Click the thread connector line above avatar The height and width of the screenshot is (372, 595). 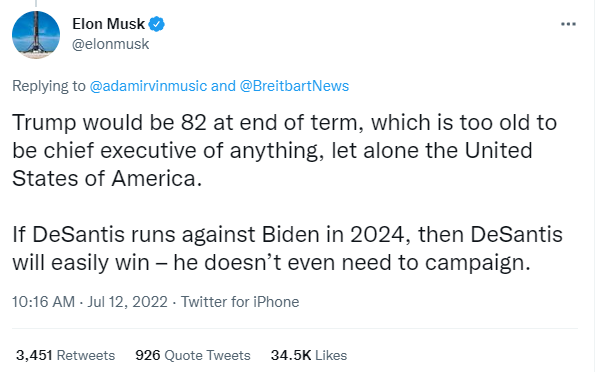pos(36,3)
